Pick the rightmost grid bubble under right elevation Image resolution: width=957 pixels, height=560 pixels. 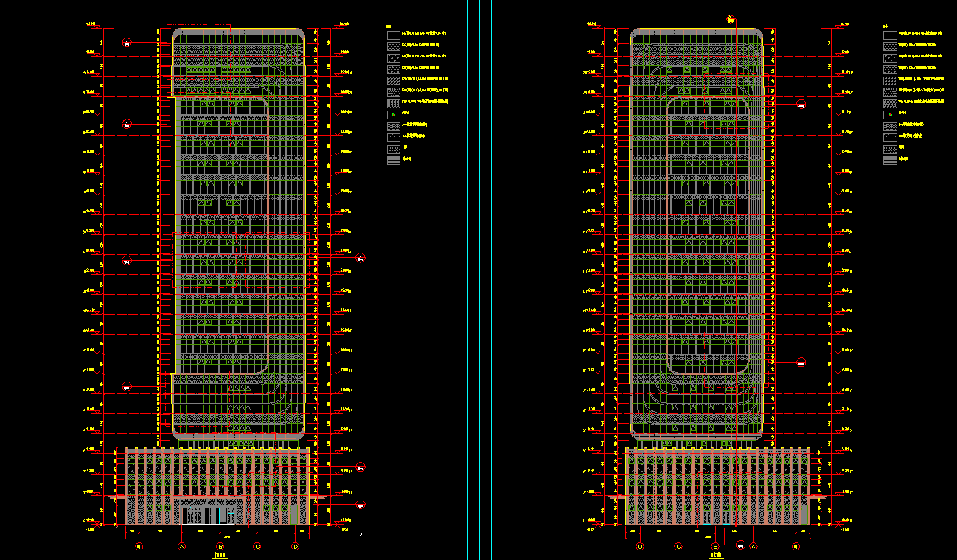[796, 547]
